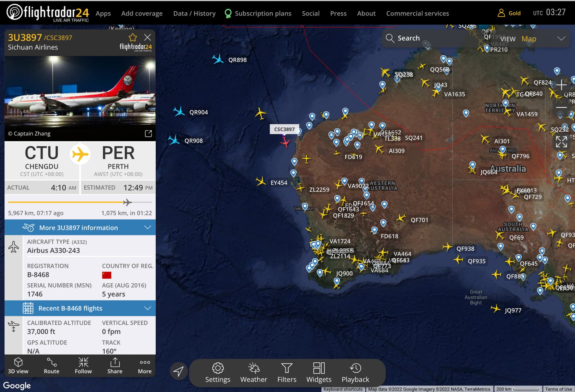
Task: Open the 3D view option
Action: [18, 365]
